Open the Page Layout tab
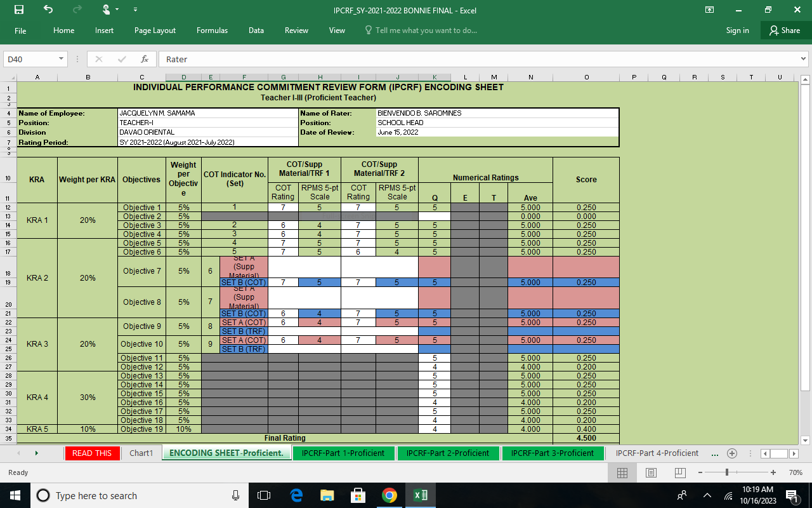This screenshot has width=812, height=508. (x=155, y=30)
